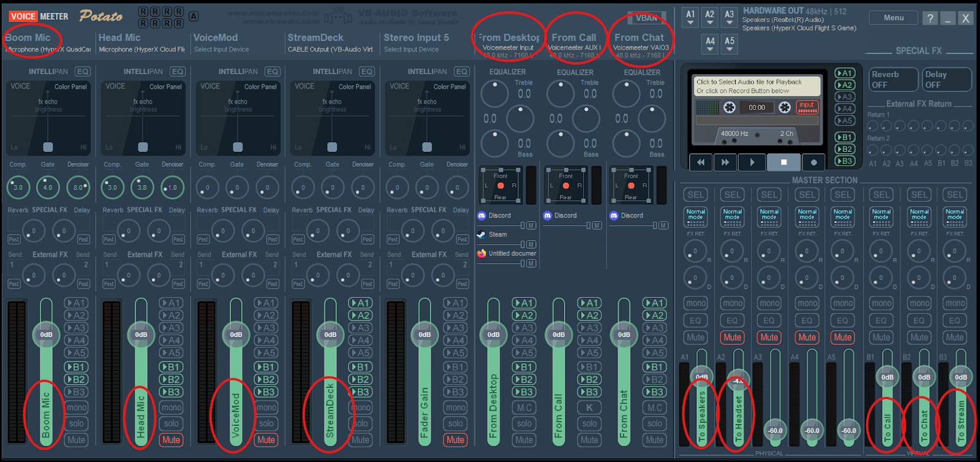This screenshot has width=980, height=462.
Task: Open the A5 hardware out device dropdown
Action: [729, 44]
